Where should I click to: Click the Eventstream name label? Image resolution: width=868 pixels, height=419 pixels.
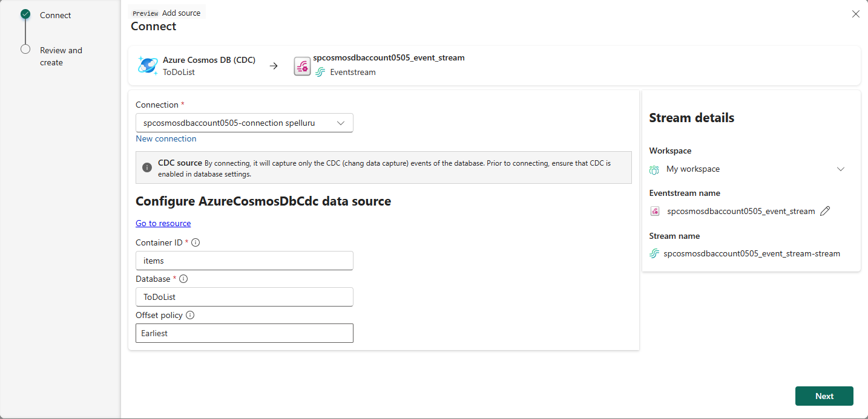tap(685, 193)
